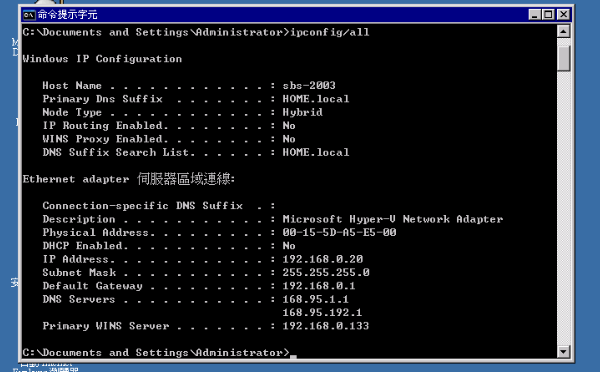Click the Ethernet adapter 伺服器區域連線 line
The image size is (600, 372).
click(x=129, y=179)
